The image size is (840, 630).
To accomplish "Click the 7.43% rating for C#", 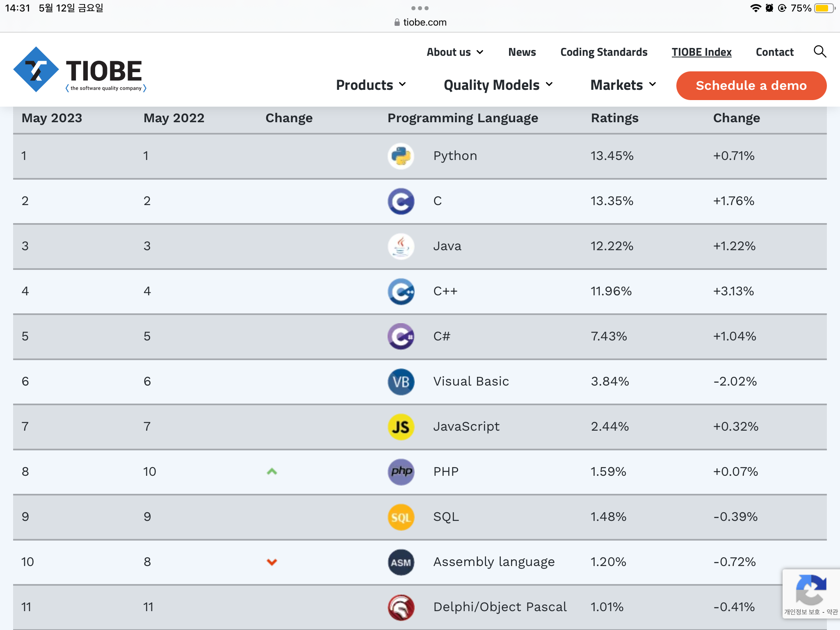I will (609, 336).
